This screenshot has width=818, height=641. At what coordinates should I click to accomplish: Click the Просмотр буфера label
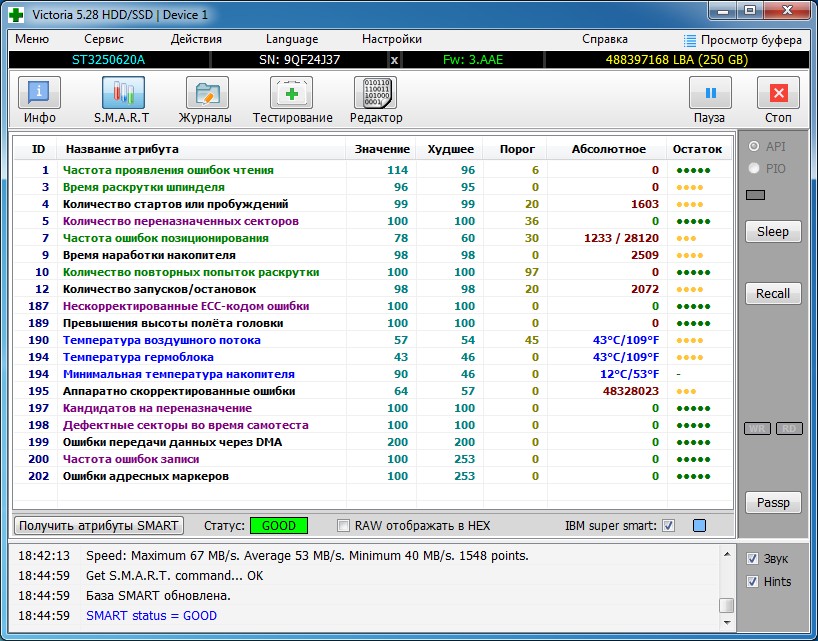pos(751,40)
